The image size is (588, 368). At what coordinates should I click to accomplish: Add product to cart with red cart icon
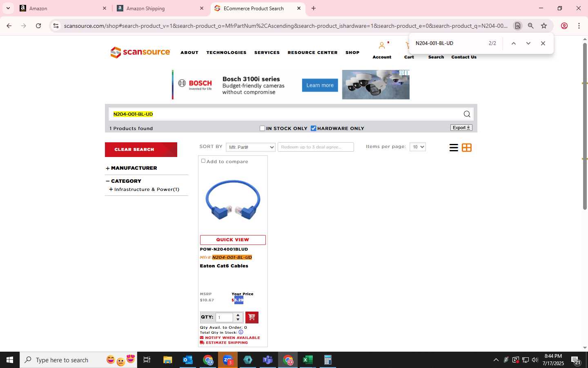click(252, 317)
